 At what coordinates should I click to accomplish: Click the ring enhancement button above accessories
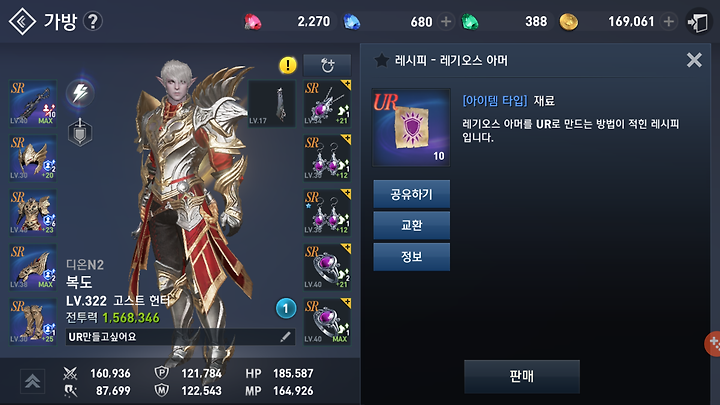pyautogui.click(x=327, y=65)
